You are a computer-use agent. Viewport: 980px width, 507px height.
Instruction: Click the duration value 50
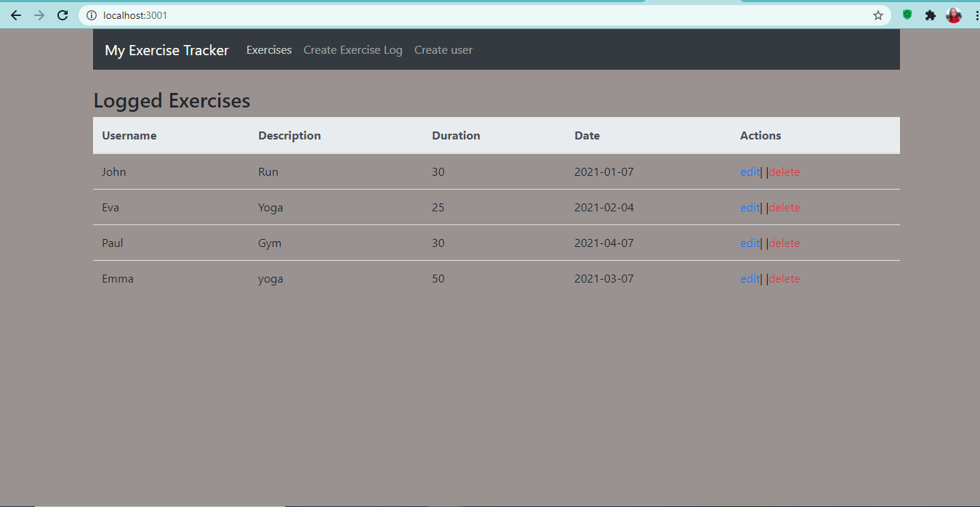tap(438, 279)
